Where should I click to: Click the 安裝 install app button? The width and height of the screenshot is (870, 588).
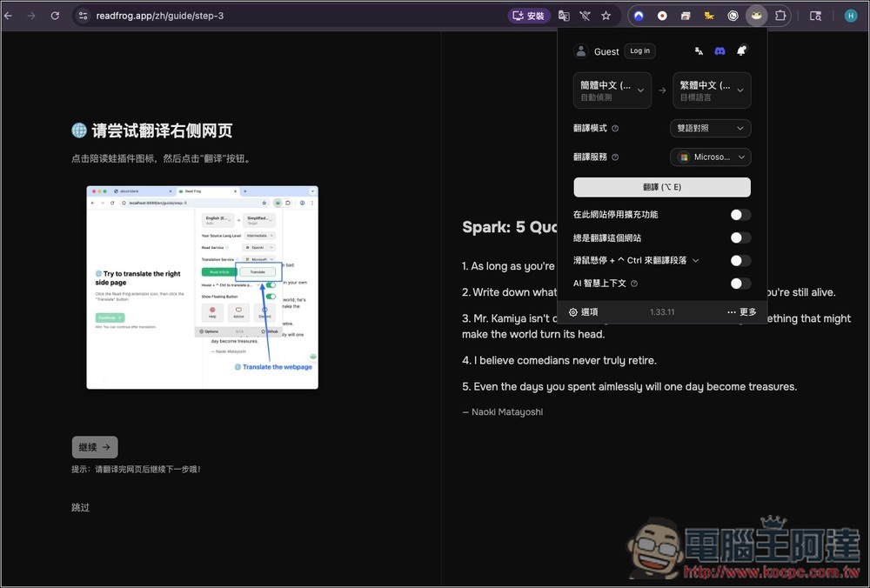point(529,16)
